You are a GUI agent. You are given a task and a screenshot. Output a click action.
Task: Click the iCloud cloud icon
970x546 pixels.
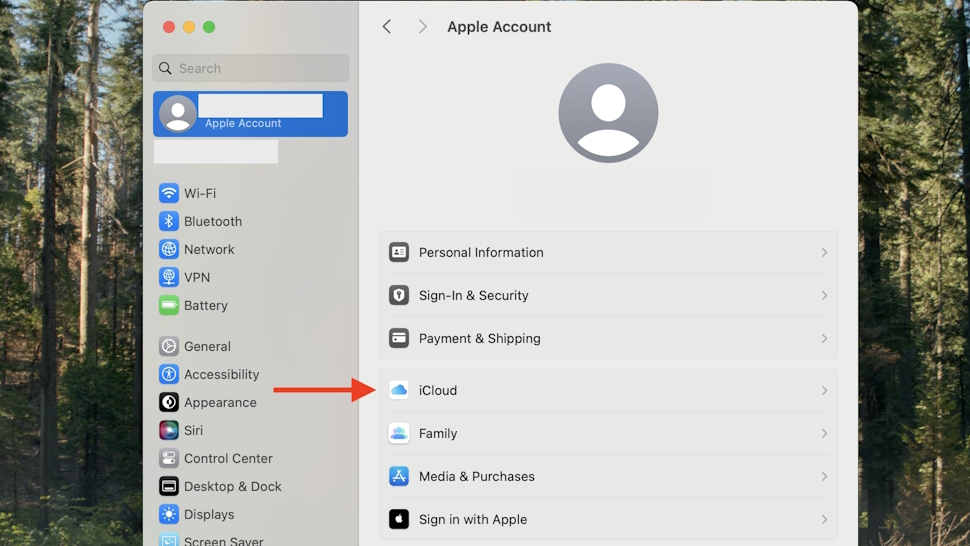click(398, 390)
